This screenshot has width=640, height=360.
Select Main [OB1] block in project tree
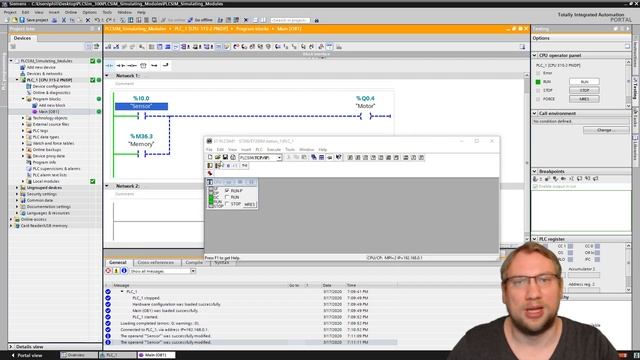point(49,111)
